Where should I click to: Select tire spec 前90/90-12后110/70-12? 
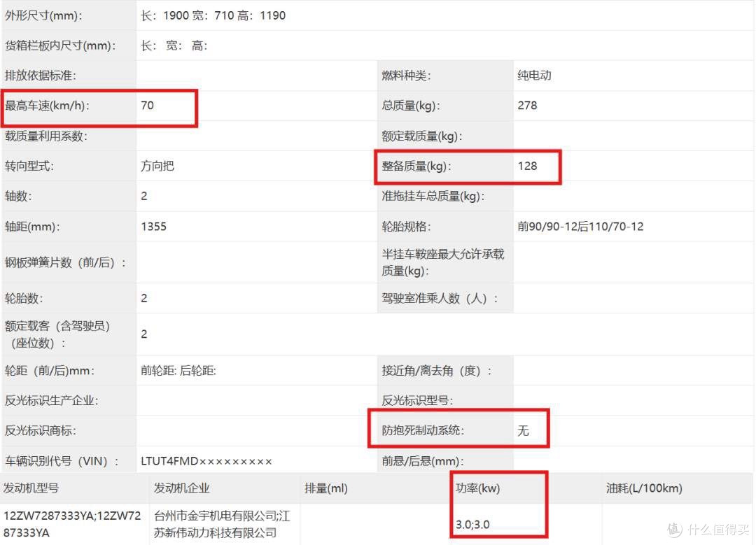pos(580,227)
